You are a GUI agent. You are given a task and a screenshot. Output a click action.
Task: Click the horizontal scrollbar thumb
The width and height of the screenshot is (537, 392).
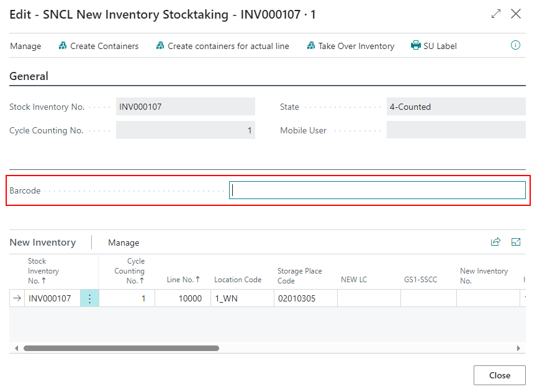click(121, 349)
